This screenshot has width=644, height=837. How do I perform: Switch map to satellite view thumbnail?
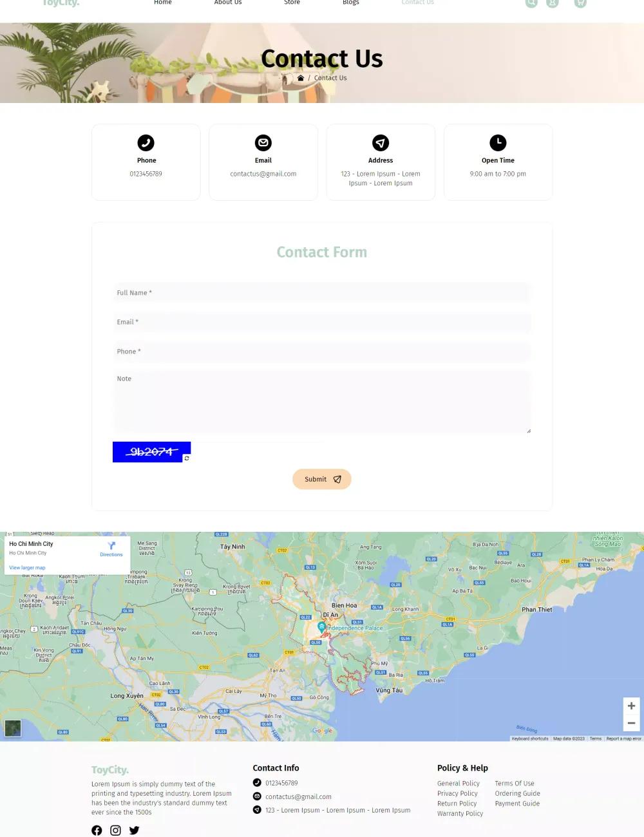tap(13, 728)
